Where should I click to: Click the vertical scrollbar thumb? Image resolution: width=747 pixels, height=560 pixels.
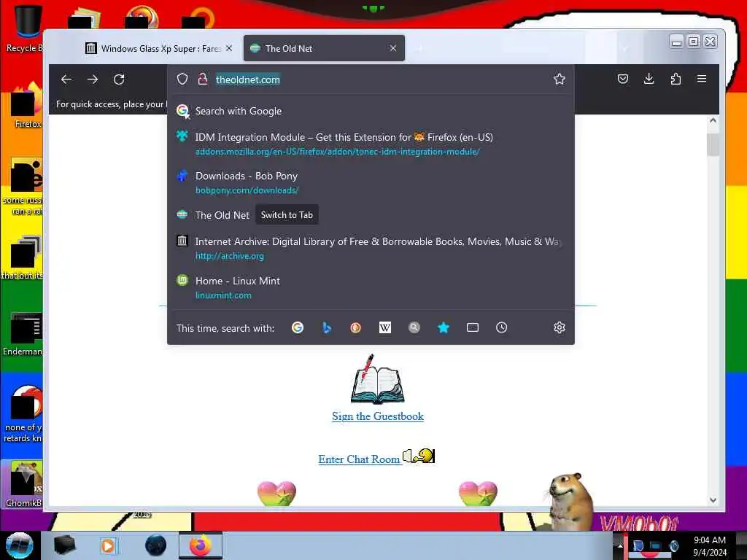click(713, 145)
